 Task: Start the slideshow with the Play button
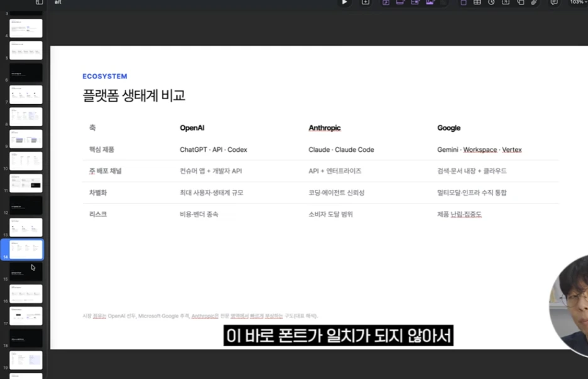(x=344, y=3)
